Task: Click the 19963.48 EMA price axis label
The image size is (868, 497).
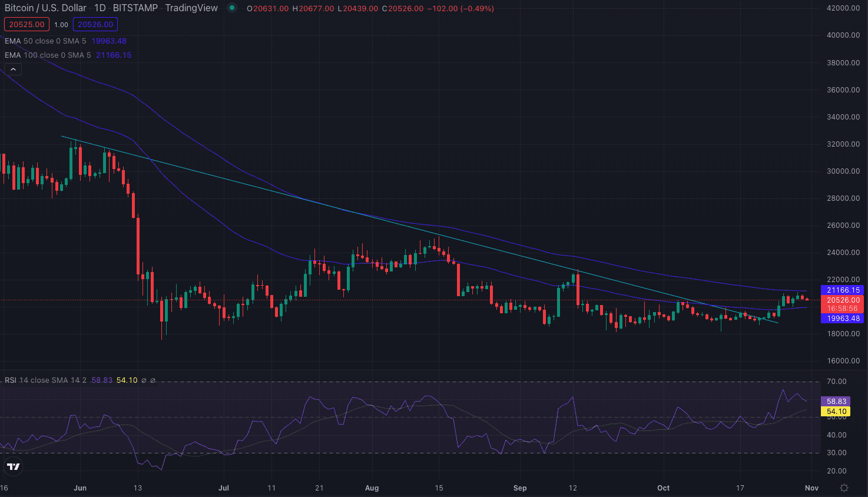Action: tap(843, 318)
